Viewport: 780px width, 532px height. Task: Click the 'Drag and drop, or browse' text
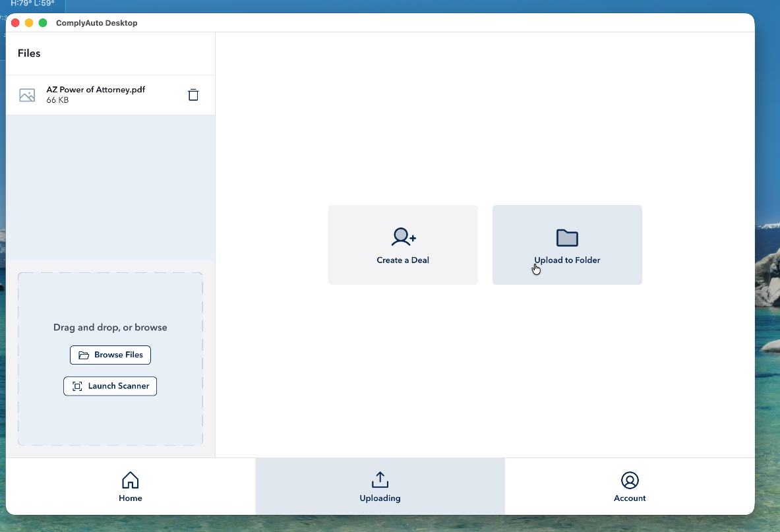click(110, 328)
